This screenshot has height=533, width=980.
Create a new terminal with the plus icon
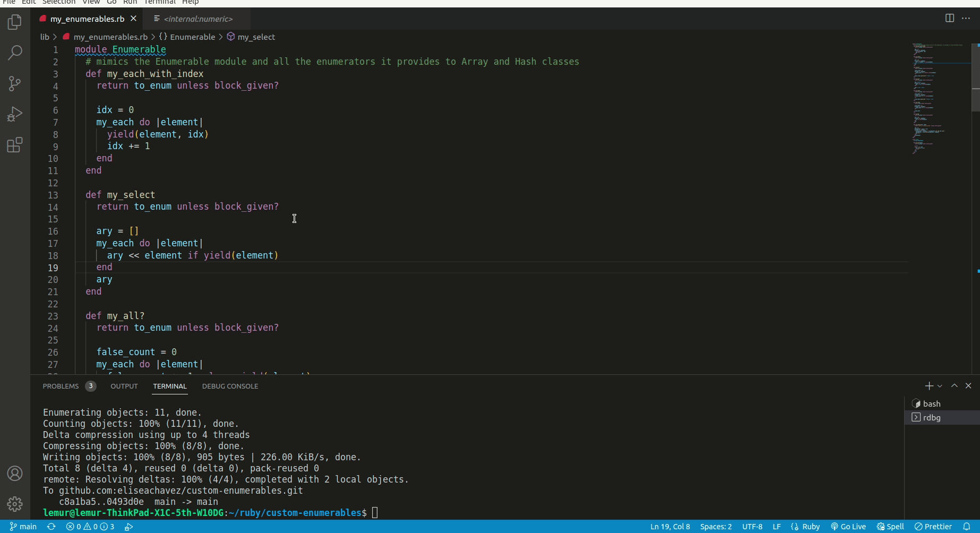click(930, 386)
